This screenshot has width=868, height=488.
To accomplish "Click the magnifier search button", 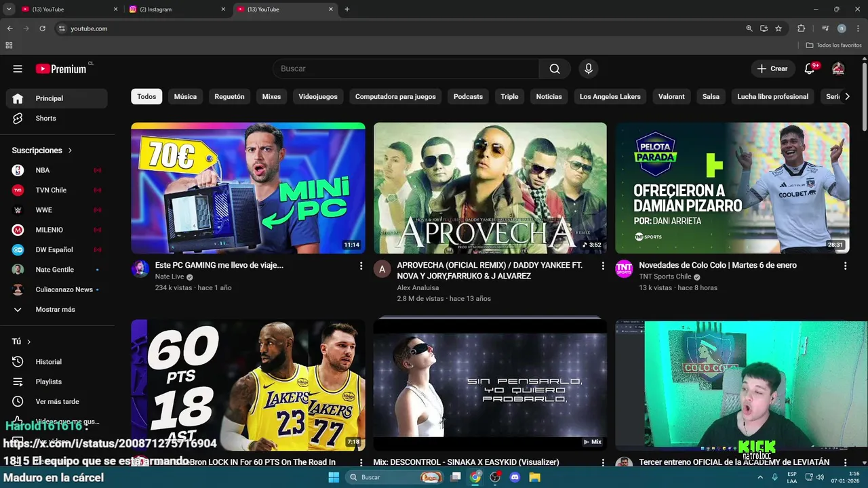I will tap(555, 68).
